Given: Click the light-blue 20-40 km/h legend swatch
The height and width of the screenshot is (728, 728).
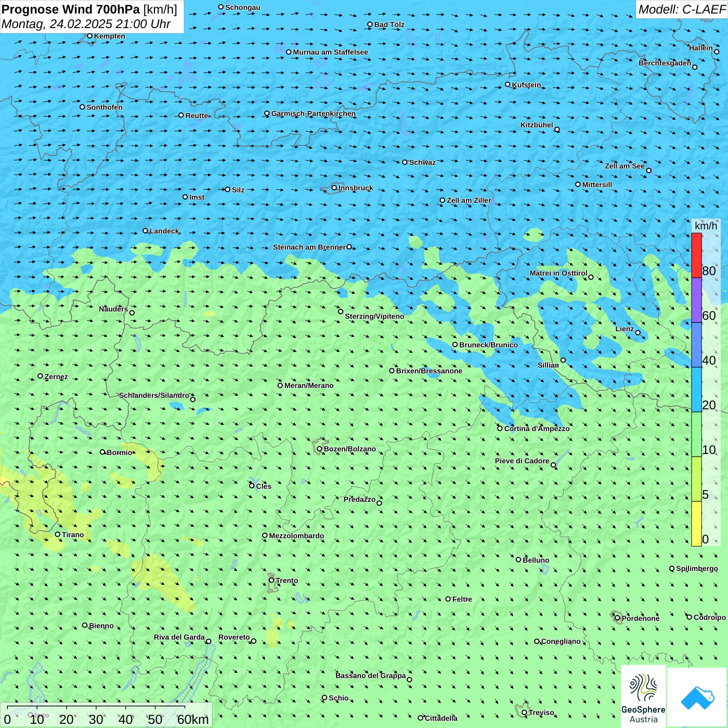Looking at the screenshot, I should click(x=696, y=389).
